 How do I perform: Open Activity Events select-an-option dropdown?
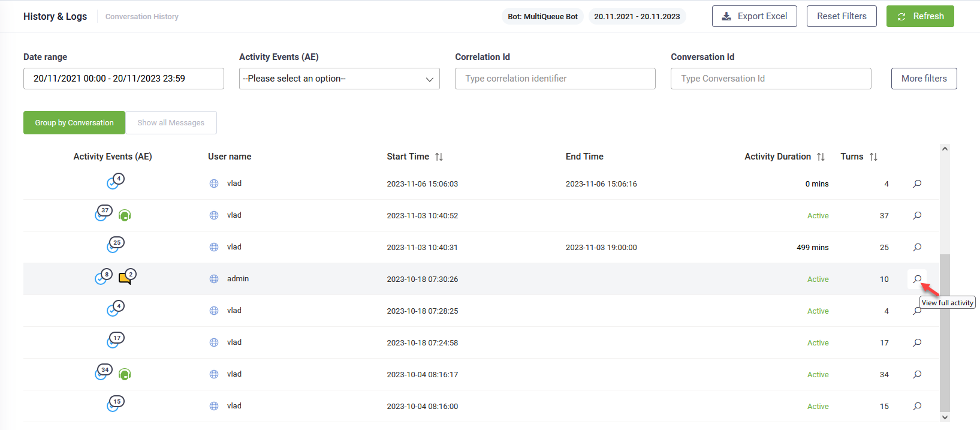[339, 79]
